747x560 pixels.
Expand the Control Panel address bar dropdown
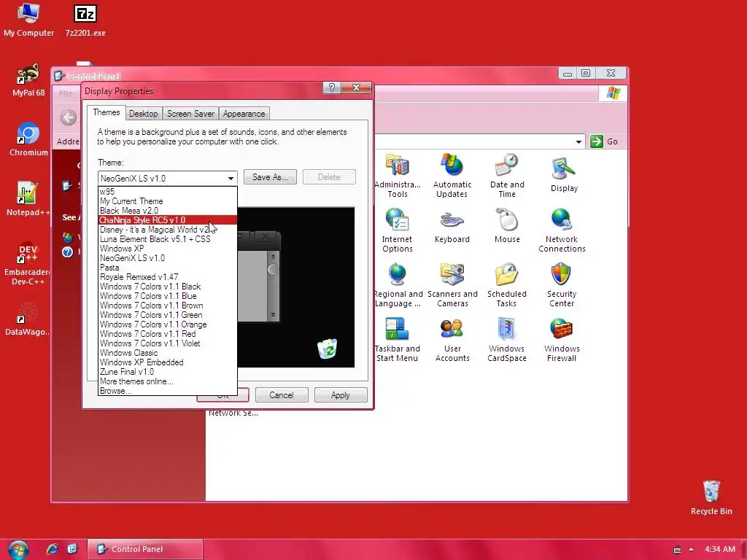(578, 141)
